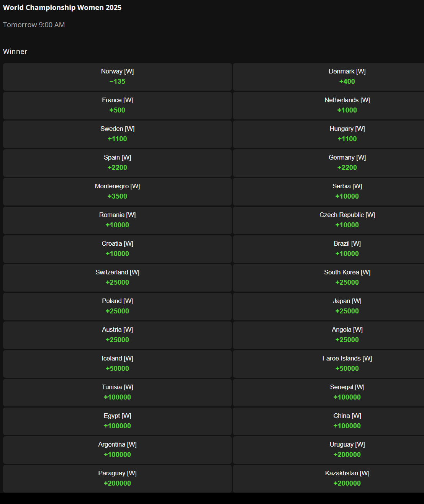Select Senegal [W] at +100000
Screen dimensions: 424x504
pos(347,393)
